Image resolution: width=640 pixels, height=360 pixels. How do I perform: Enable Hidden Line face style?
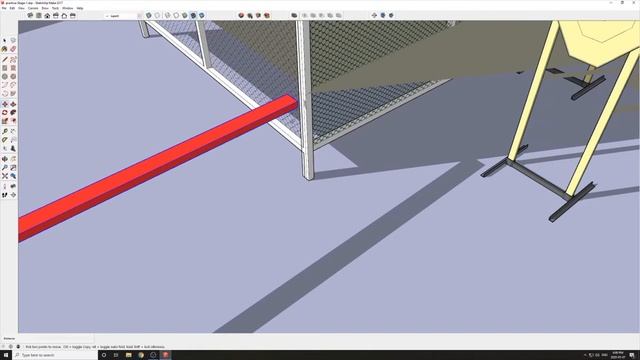tap(176, 16)
